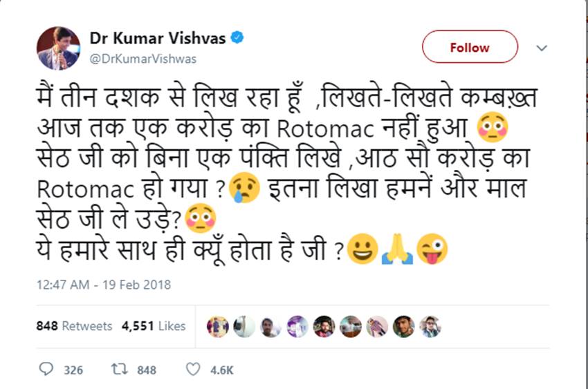Click the blue verified badge
The image size is (588, 389).
click(x=237, y=39)
